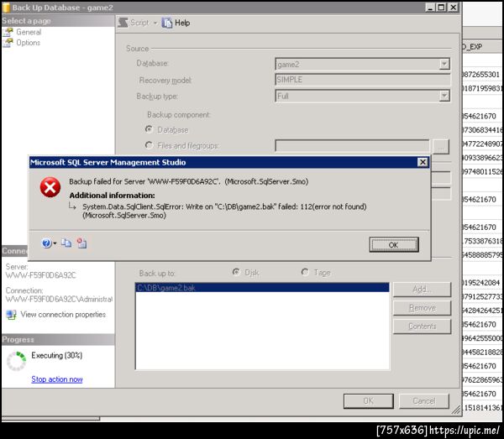Screen dimensions: 504x439
Task: Click the Executing (30%) progress text
Action: 56,355
